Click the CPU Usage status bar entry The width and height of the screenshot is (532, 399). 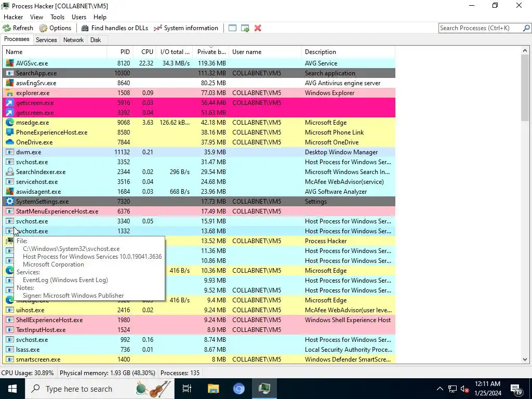click(28, 373)
